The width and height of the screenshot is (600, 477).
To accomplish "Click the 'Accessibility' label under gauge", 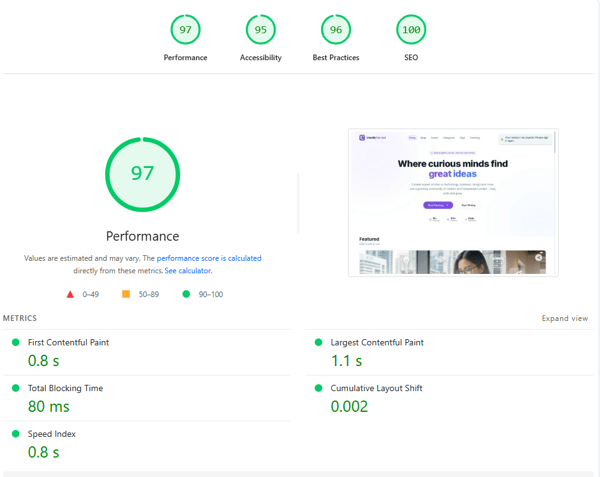I will click(261, 57).
